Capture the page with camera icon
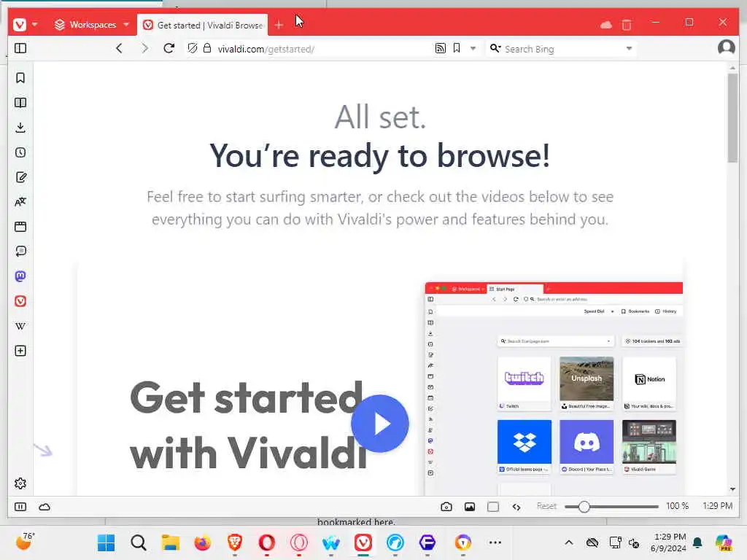The image size is (747, 560). pos(446,507)
